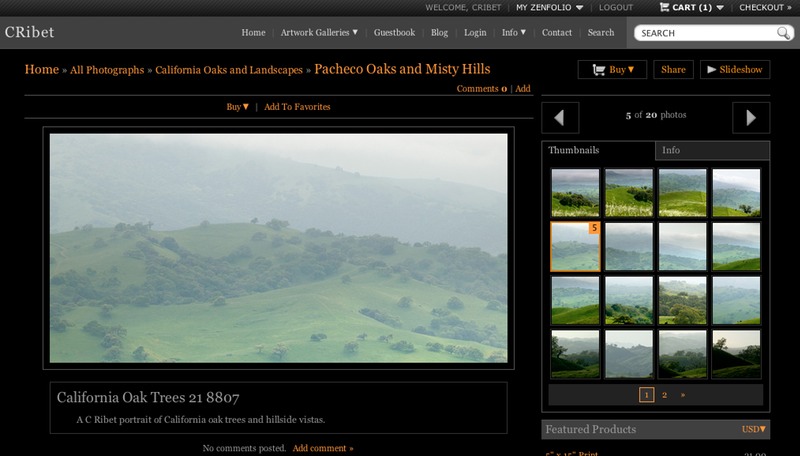
Task: Click the Comments 0 link
Action: coord(482,88)
